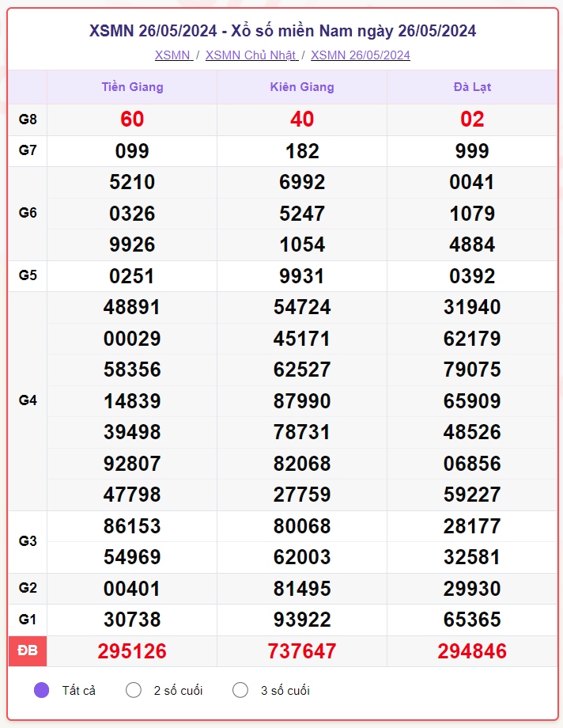Click the G4 number 79075
Viewport: 563px width, 728px height.
pos(472,370)
